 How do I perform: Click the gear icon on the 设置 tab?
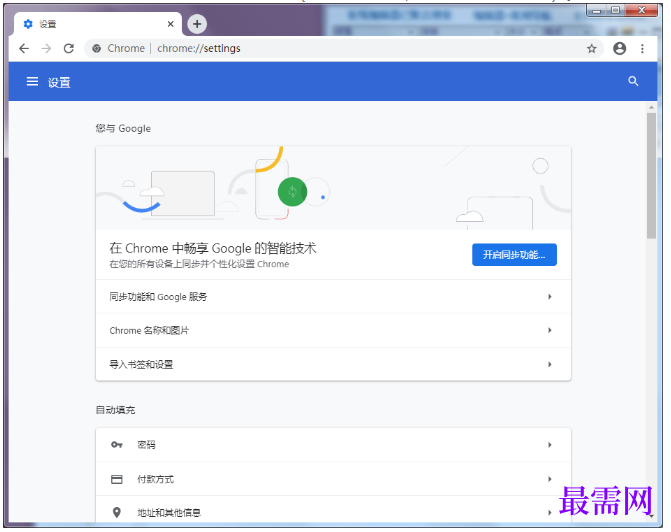(28, 24)
